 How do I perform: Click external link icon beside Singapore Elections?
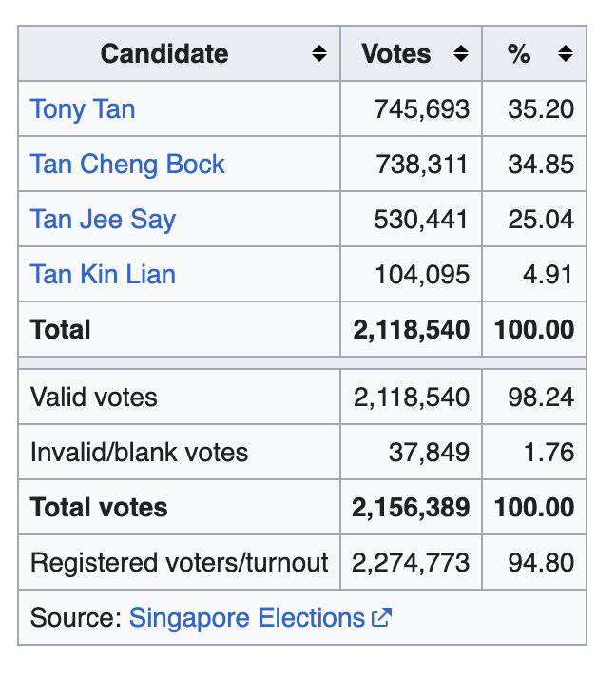pos(381,618)
